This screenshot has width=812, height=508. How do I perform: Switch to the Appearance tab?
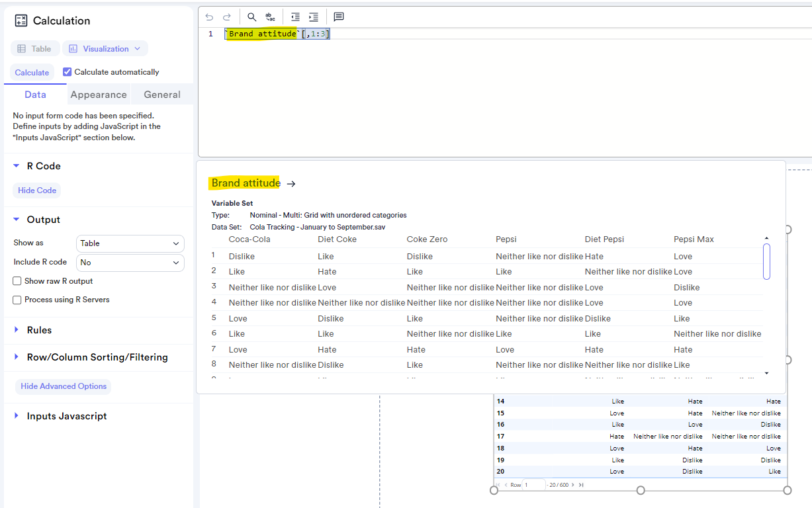98,95
